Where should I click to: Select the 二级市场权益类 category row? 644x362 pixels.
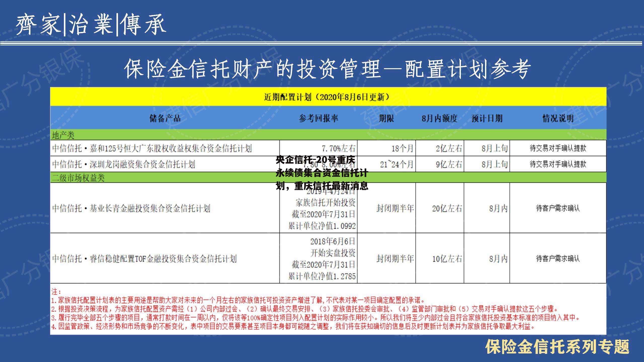pyautogui.click(x=328, y=177)
